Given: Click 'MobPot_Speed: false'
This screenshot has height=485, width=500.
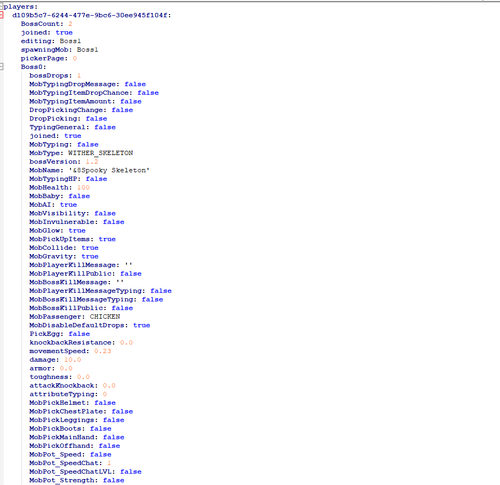Looking at the screenshot, I should pyautogui.click(x=70, y=455).
